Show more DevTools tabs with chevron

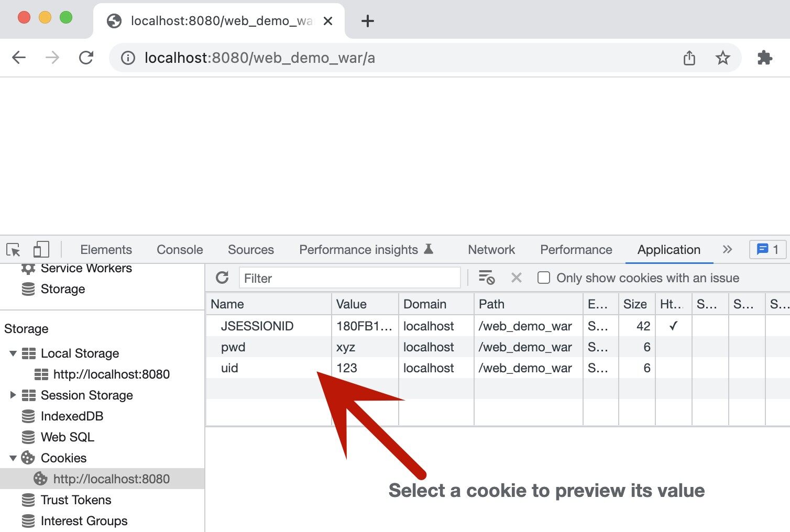click(727, 249)
